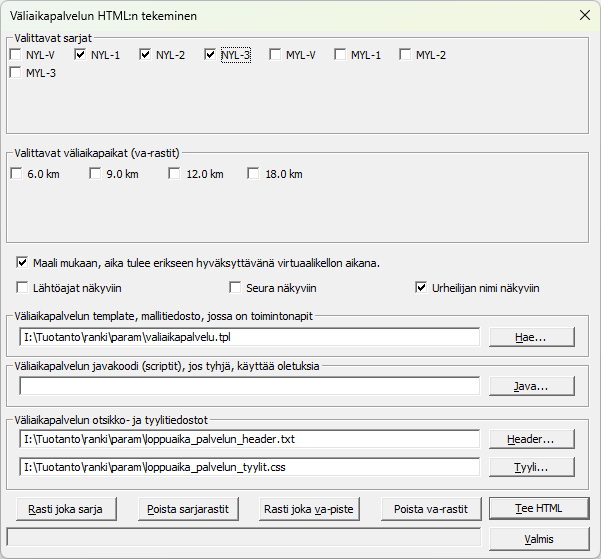Click the empty javakoodi script field
601x559 pixels.
[249, 385]
